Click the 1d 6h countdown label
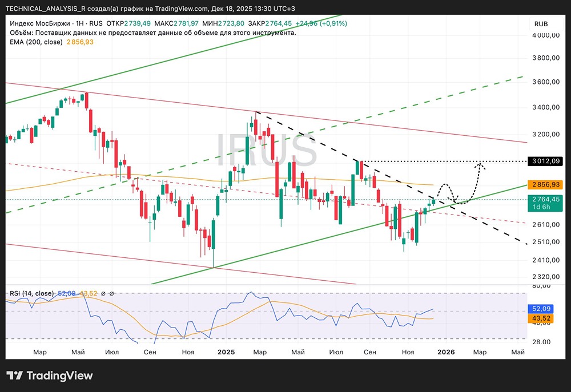Viewport: 571px width, 392px height. [x=541, y=207]
